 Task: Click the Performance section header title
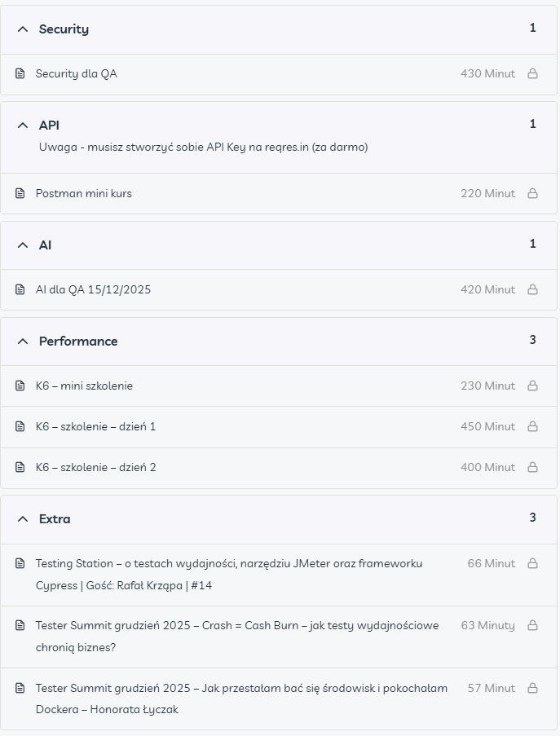[78, 342]
